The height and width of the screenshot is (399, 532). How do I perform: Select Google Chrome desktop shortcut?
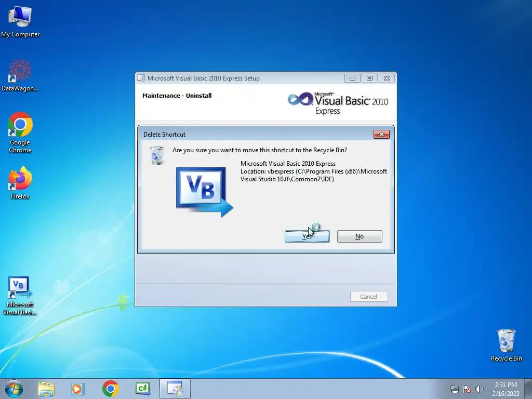click(20, 132)
